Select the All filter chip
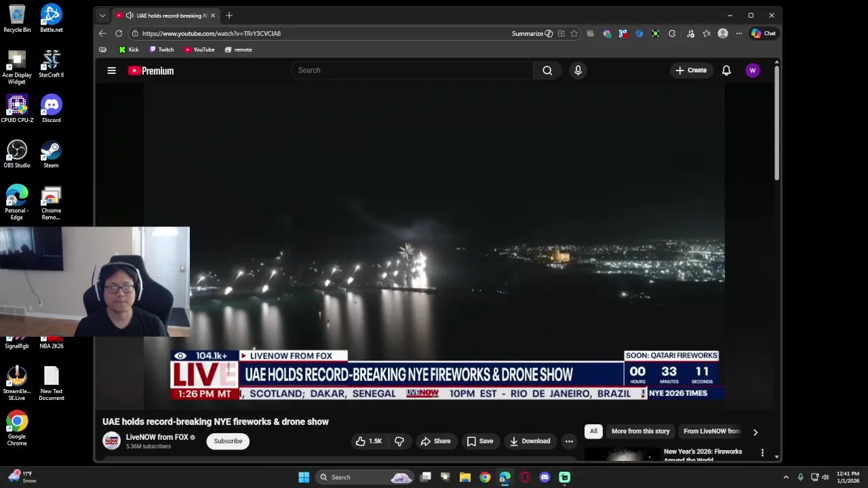Screen dimensions: 868x488 coord(593,431)
